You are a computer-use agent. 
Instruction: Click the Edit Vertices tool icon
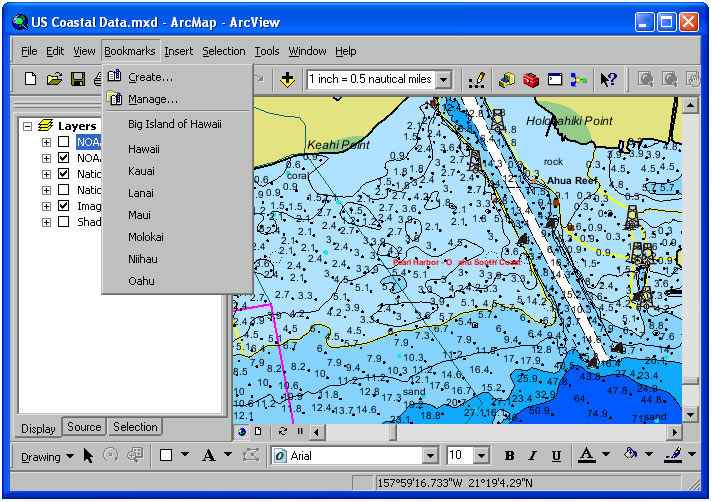coord(251,455)
